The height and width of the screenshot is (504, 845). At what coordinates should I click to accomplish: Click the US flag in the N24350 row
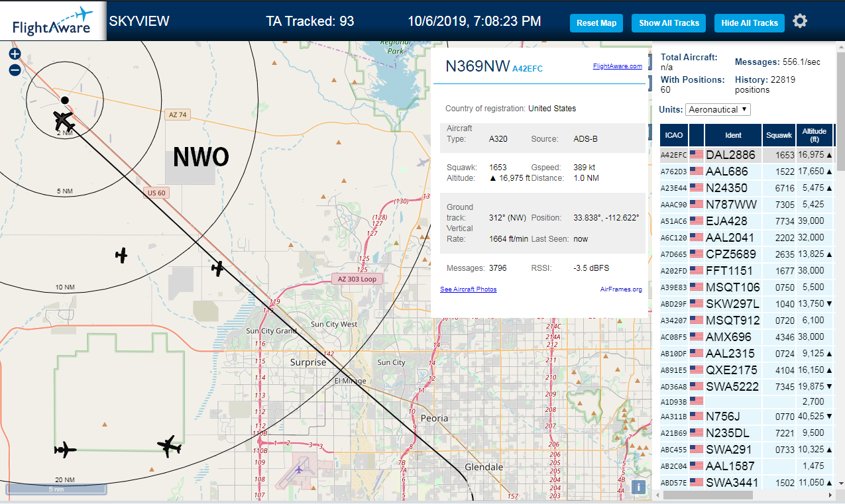[x=697, y=187]
